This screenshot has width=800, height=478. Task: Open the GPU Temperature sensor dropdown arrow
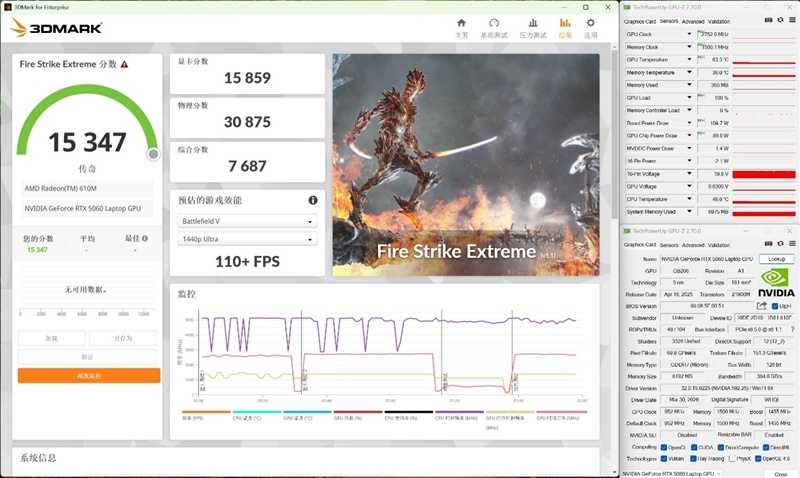[689, 60]
